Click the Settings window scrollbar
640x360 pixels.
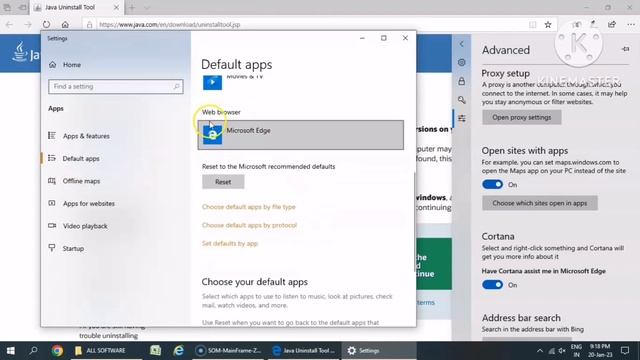414,222
